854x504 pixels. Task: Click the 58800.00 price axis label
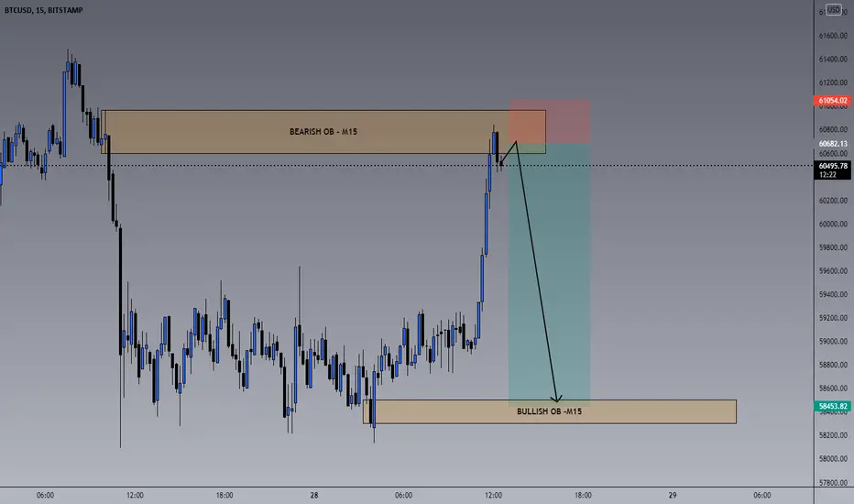[x=833, y=365]
